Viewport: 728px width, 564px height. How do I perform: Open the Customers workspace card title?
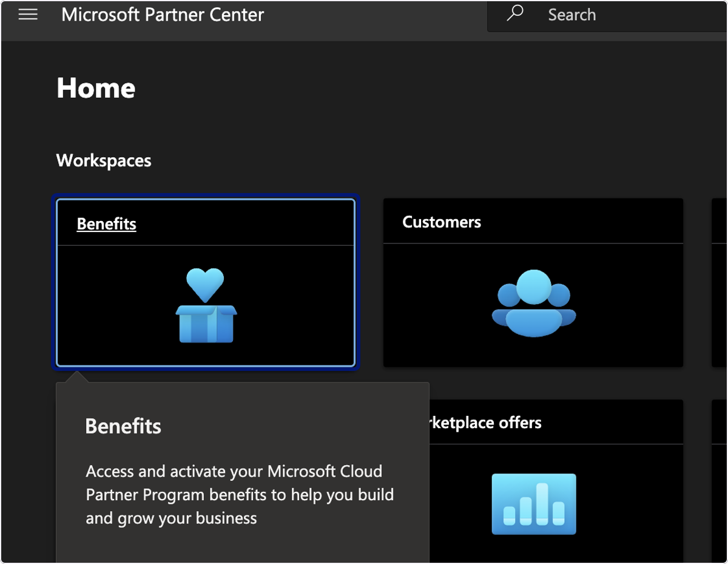442,222
